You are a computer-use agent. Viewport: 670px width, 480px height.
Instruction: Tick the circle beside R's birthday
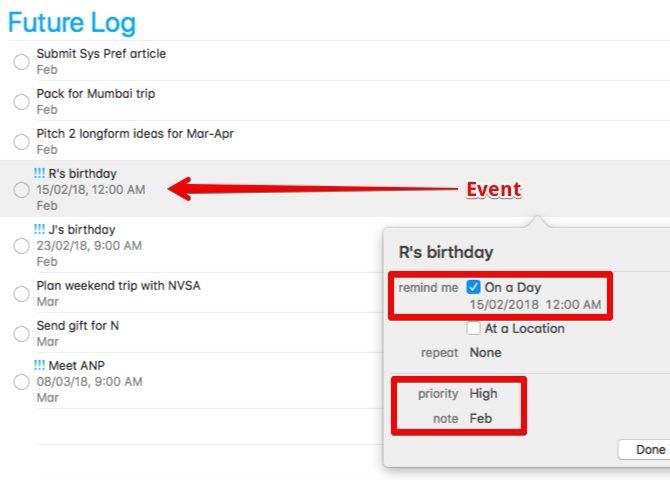coord(21,190)
